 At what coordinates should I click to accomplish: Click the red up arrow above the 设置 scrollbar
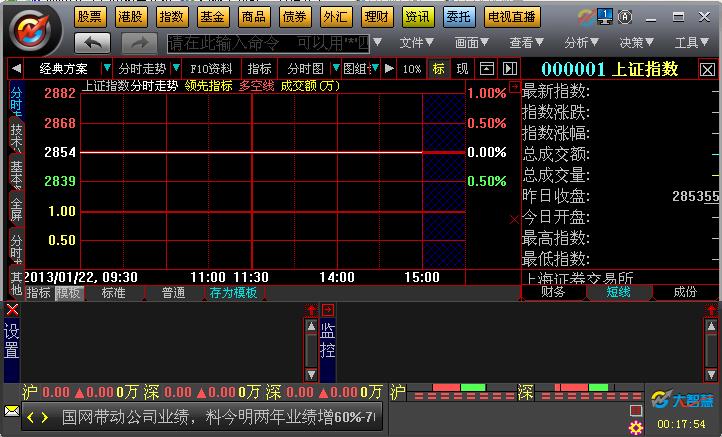click(x=311, y=310)
